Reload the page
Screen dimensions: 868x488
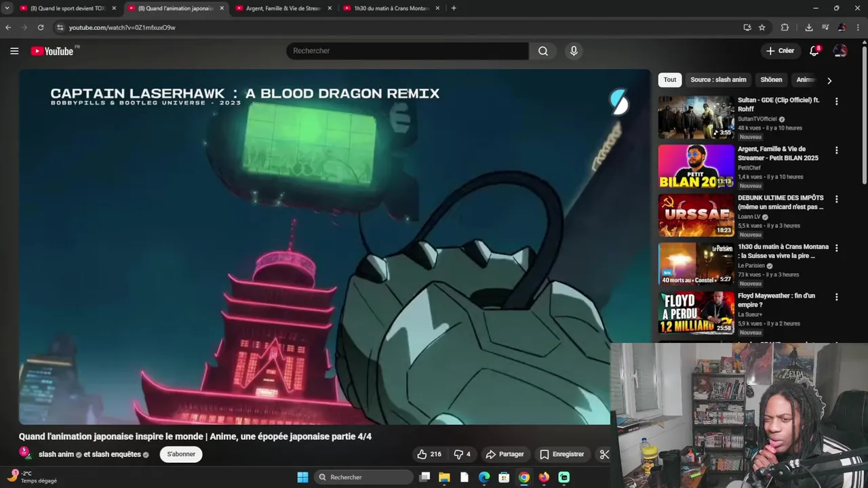pos(41,27)
